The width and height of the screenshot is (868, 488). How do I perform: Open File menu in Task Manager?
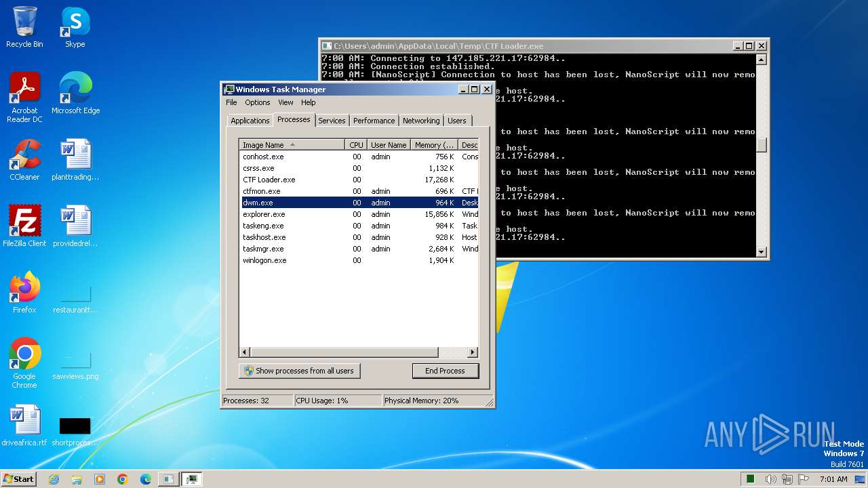[231, 102]
